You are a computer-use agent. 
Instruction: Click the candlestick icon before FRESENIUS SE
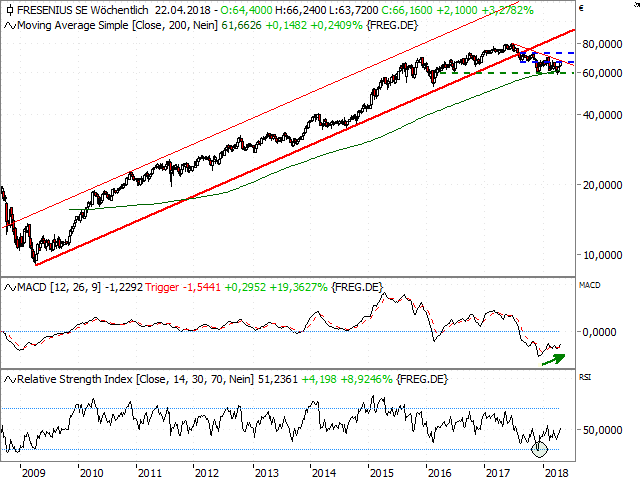coord(10,10)
